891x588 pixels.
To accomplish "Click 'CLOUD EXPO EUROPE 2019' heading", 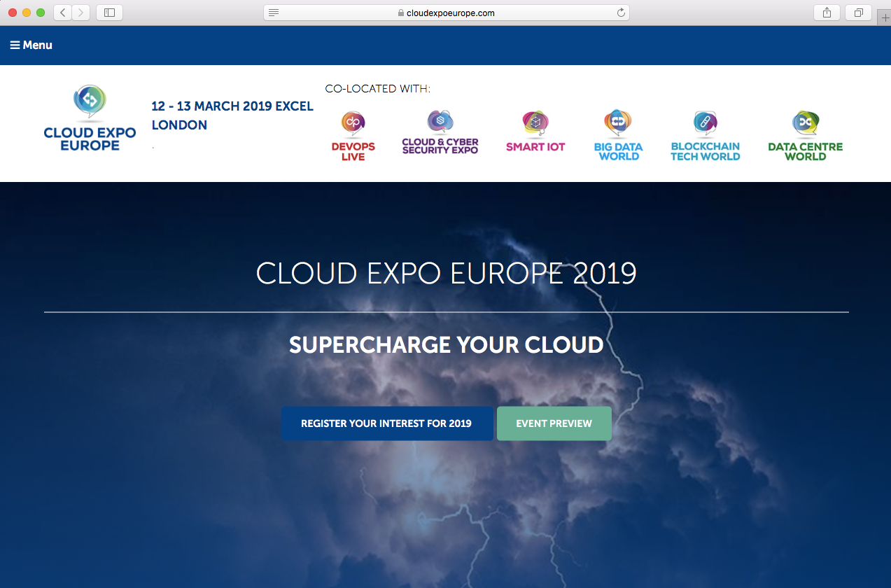I will [446, 273].
